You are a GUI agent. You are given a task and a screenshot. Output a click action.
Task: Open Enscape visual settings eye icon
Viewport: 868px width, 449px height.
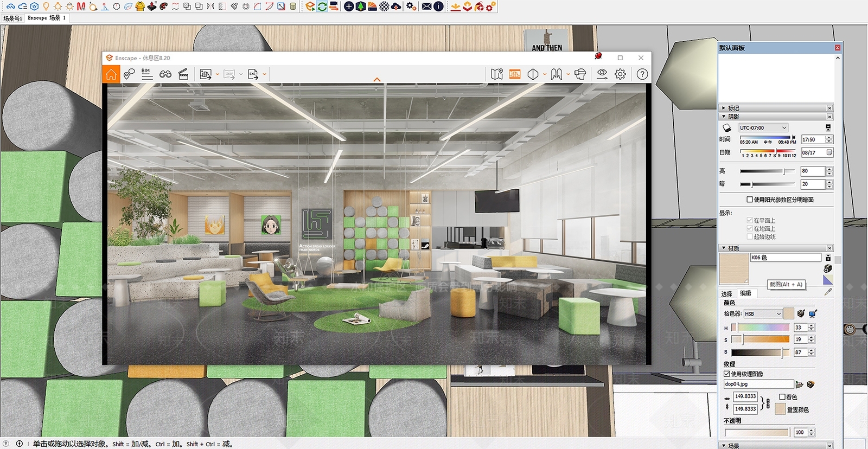(x=602, y=74)
